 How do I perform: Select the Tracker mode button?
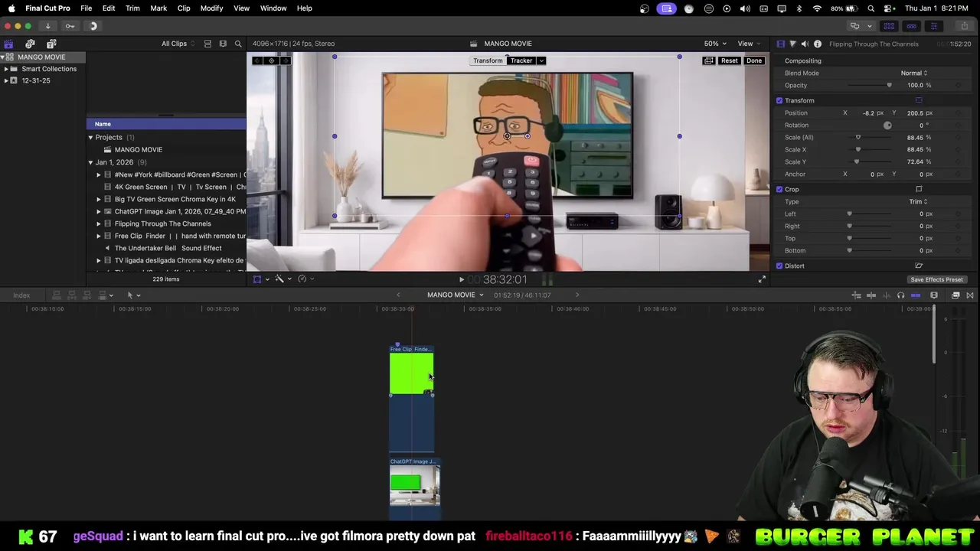521,60
